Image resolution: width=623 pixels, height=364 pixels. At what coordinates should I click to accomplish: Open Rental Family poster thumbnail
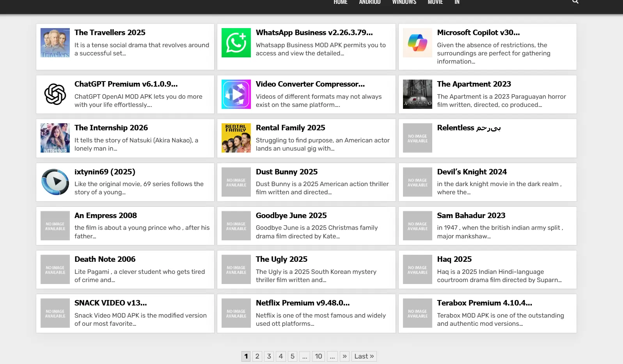coord(236,138)
